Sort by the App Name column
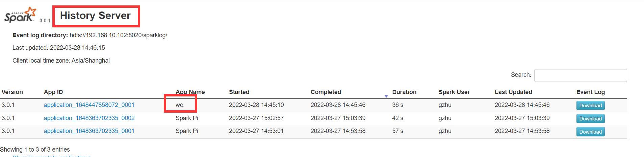Screen dimensions: 644x157 point(190,92)
